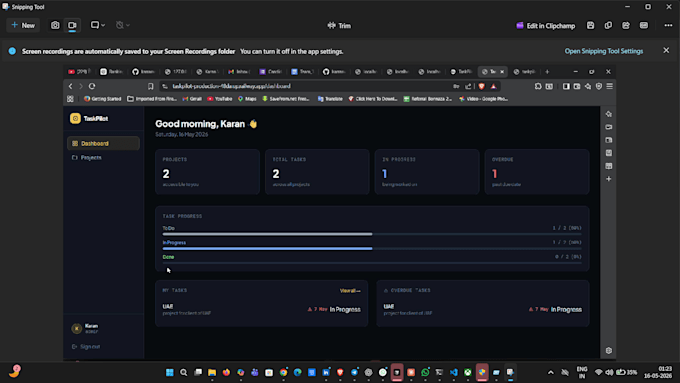680x383 pixels.
Task: Open Brave Rewards triangle icon
Action: [x=494, y=86]
